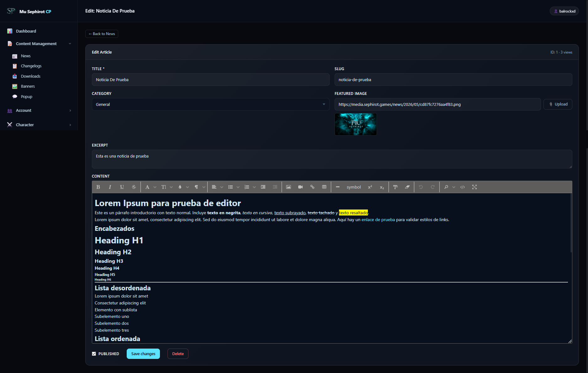Click the featured image thumbnail preview

356,124
